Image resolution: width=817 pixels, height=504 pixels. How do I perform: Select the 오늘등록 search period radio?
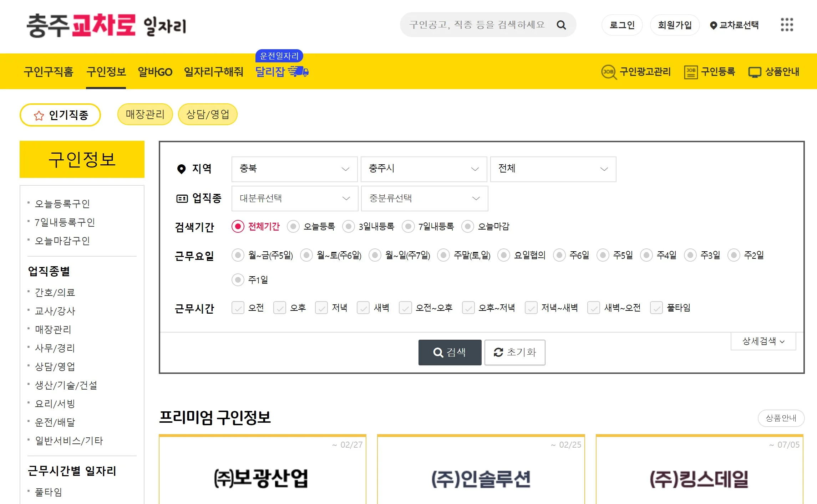tap(293, 226)
